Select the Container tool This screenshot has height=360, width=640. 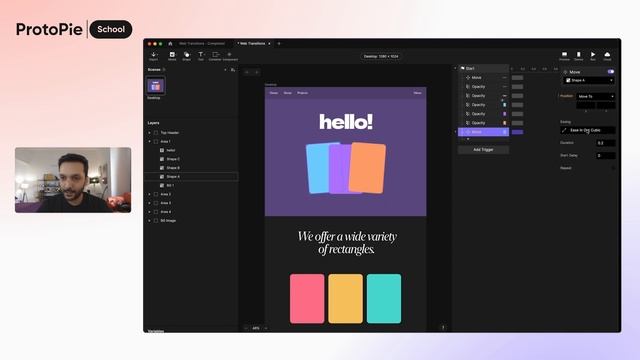coord(215,56)
